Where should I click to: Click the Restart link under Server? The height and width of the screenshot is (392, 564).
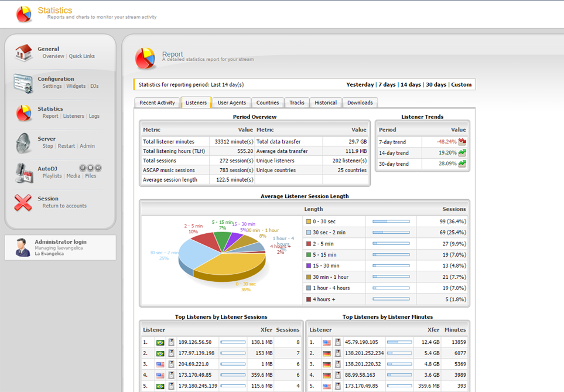(x=66, y=146)
